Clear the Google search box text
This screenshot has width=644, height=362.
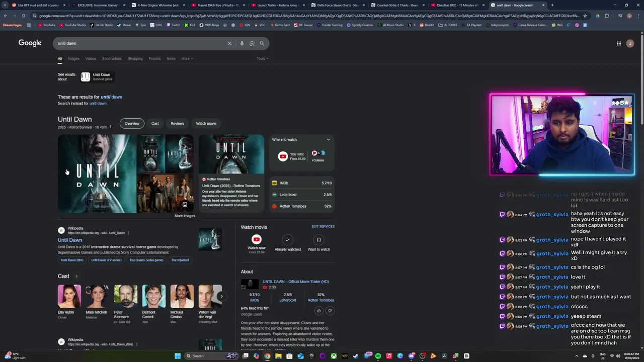tap(229, 43)
